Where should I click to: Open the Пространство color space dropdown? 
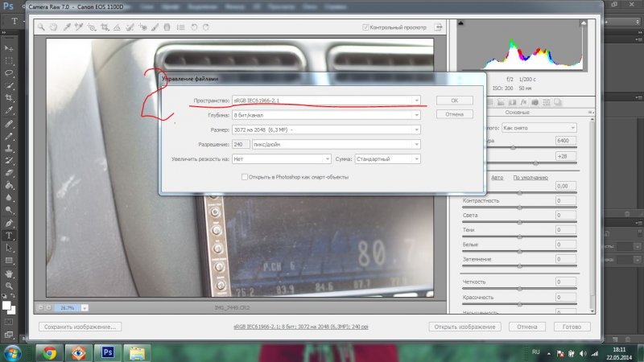(326, 100)
